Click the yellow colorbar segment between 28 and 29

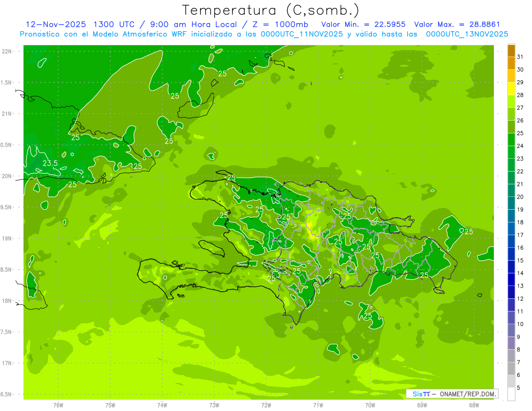pyautogui.click(x=511, y=89)
